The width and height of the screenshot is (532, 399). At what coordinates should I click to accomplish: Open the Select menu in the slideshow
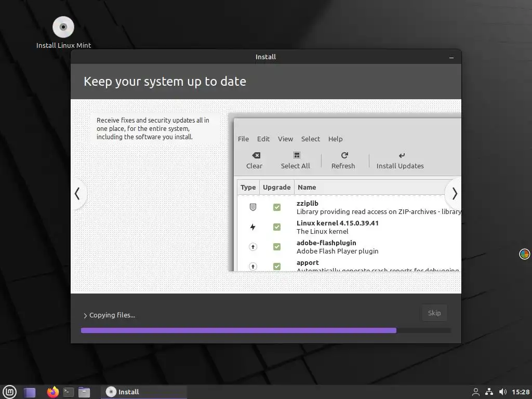(x=311, y=139)
